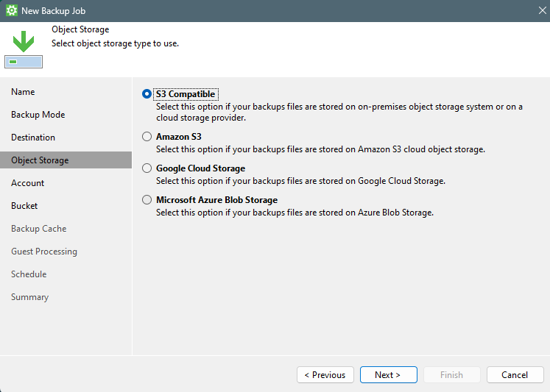Cancel the new backup job wizard
Image resolution: width=550 pixels, height=392 pixels.
click(515, 375)
